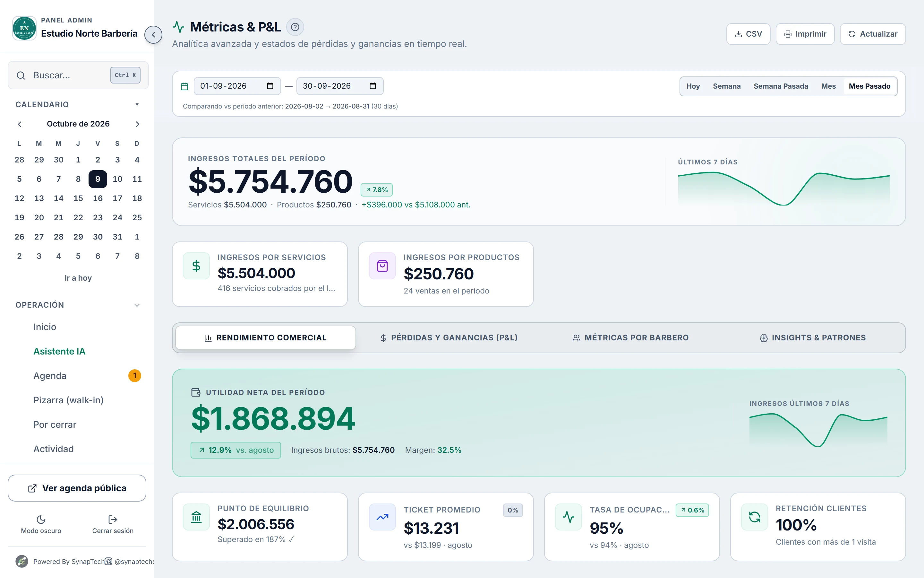Click the pulse icon on Tasa de Ocupación

click(x=568, y=517)
